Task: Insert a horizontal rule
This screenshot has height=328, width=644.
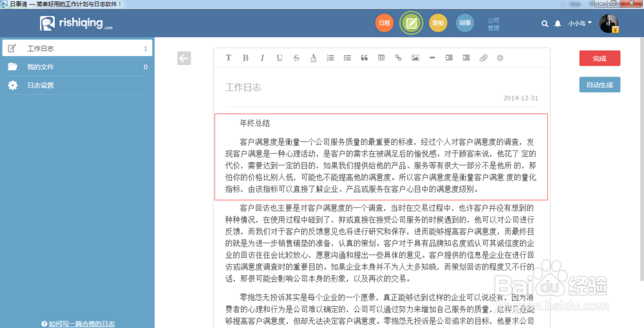Action: (x=432, y=58)
